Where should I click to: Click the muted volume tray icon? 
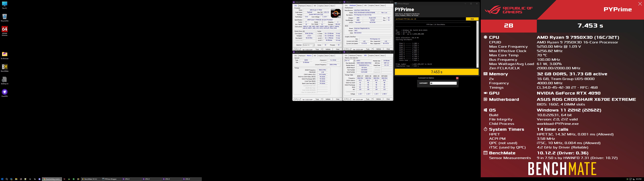pos(634,179)
